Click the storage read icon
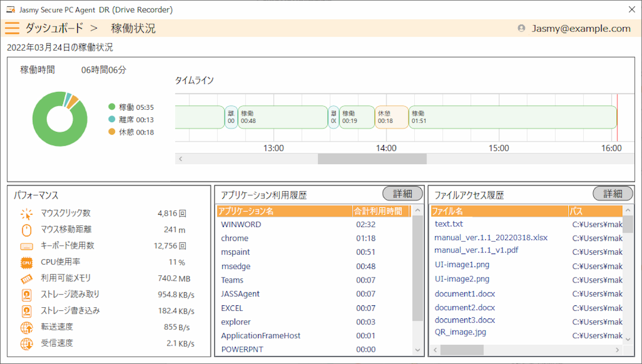Image resolution: width=642 pixels, height=364 pixels. click(x=27, y=295)
